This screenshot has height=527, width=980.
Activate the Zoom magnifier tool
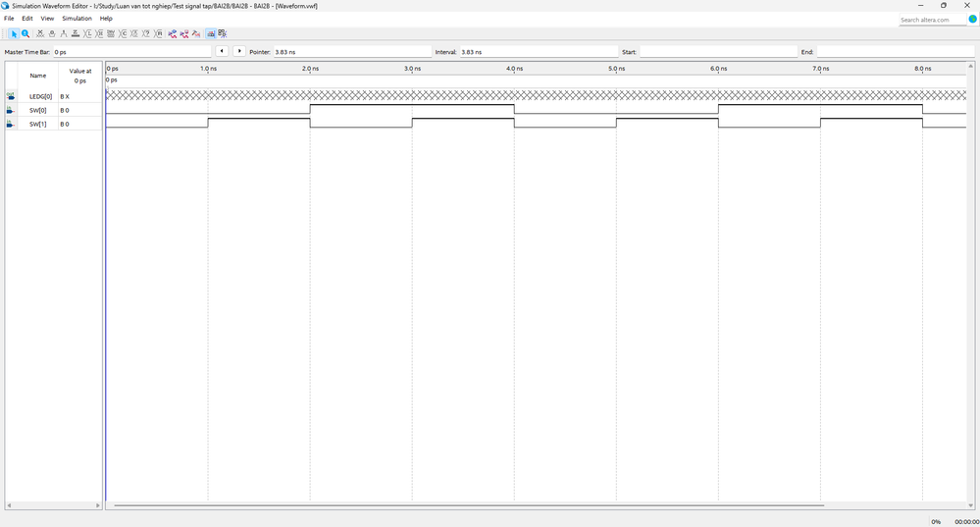[x=26, y=33]
